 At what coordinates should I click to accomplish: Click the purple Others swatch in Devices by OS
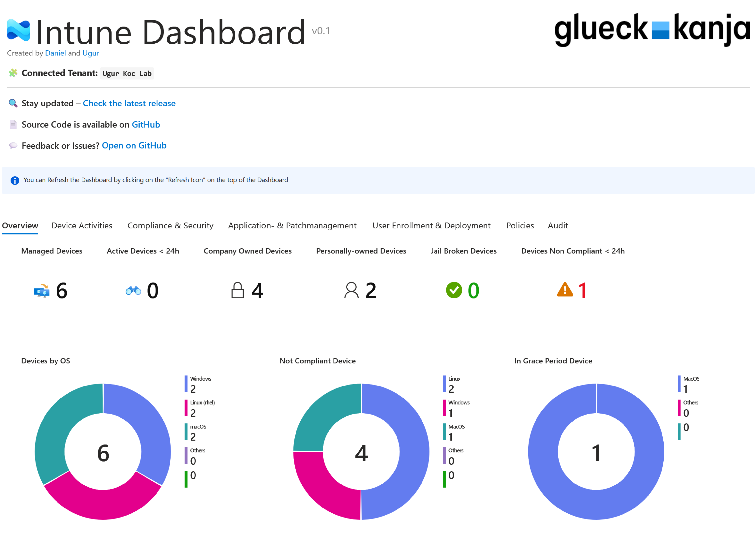(186, 456)
